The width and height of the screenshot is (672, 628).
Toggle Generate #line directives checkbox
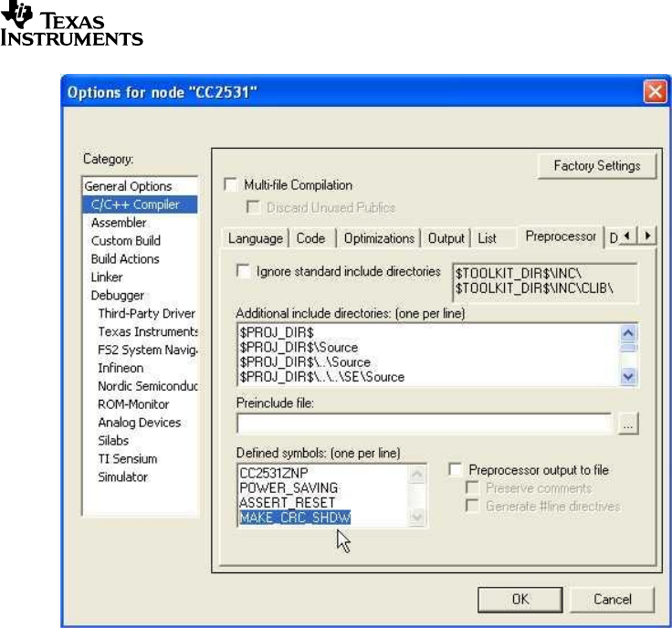pos(472,506)
